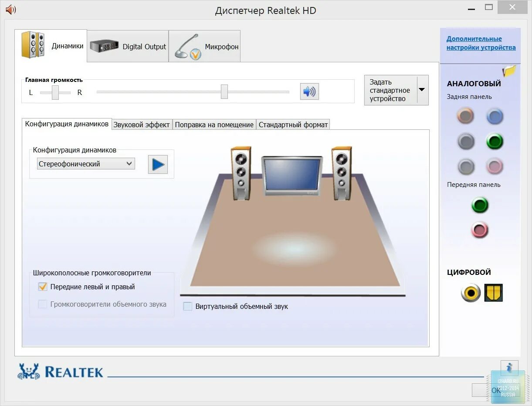Click the digital coaxial connector icon
This screenshot has height=406, width=532.
(x=471, y=293)
